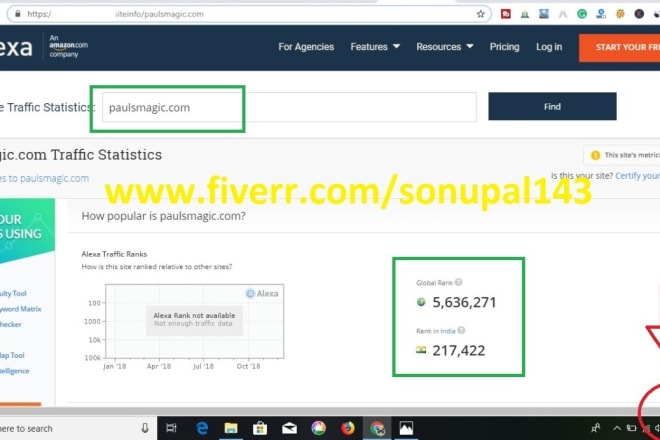The width and height of the screenshot is (660, 440).
Task: Open the Mail app from the taskbar
Action: coord(289,428)
